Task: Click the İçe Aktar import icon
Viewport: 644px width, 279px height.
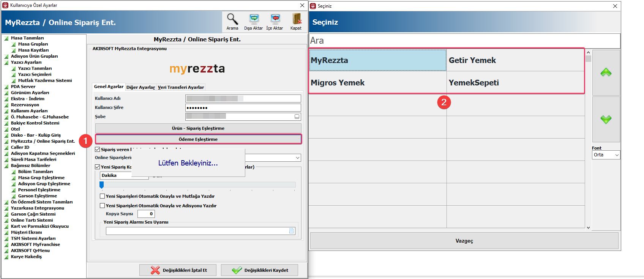Action: [275, 22]
